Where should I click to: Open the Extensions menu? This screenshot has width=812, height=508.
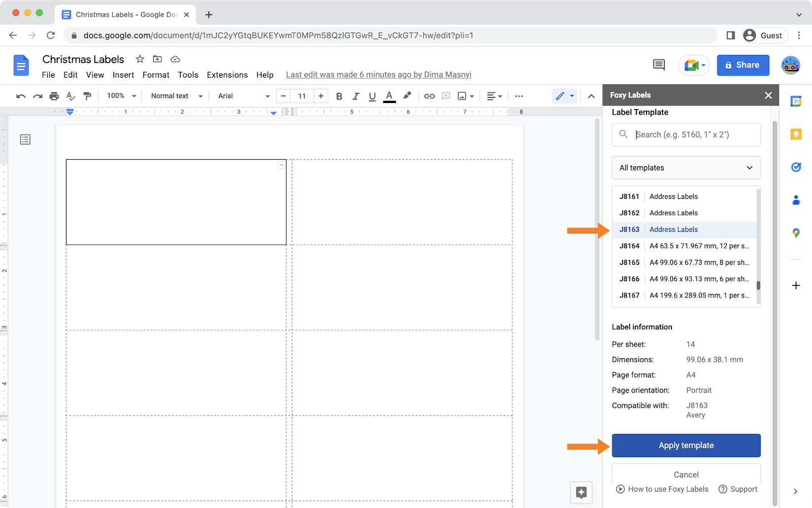[227, 75]
